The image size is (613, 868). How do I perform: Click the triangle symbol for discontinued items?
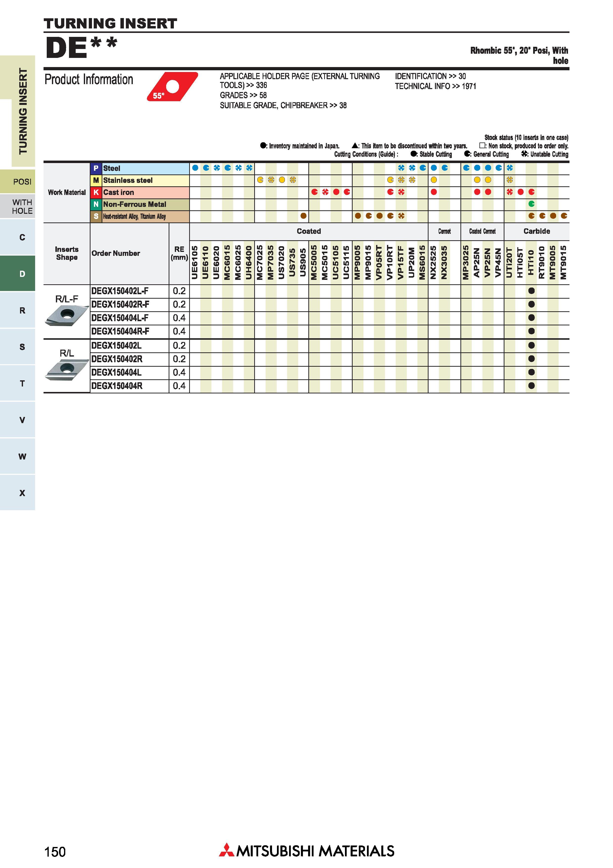[x=355, y=145]
